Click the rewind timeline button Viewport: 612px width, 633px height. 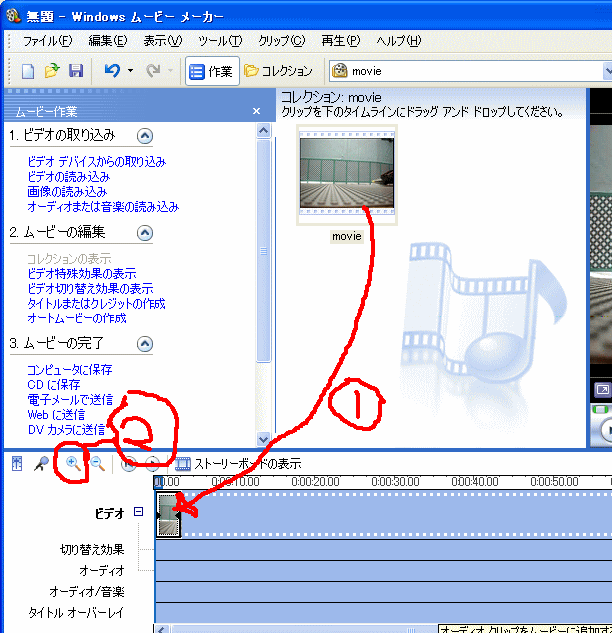(x=128, y=464)
